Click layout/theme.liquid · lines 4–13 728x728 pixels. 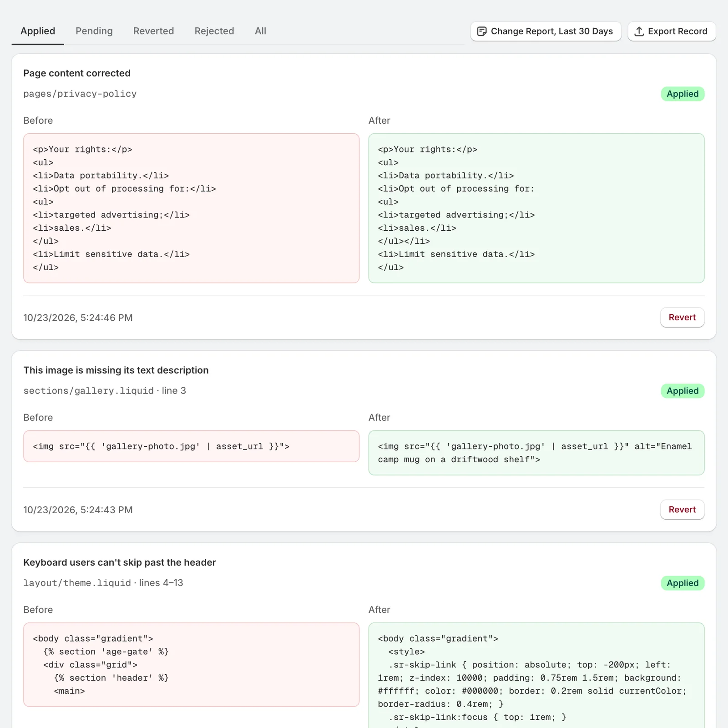(x=103, y=583)
